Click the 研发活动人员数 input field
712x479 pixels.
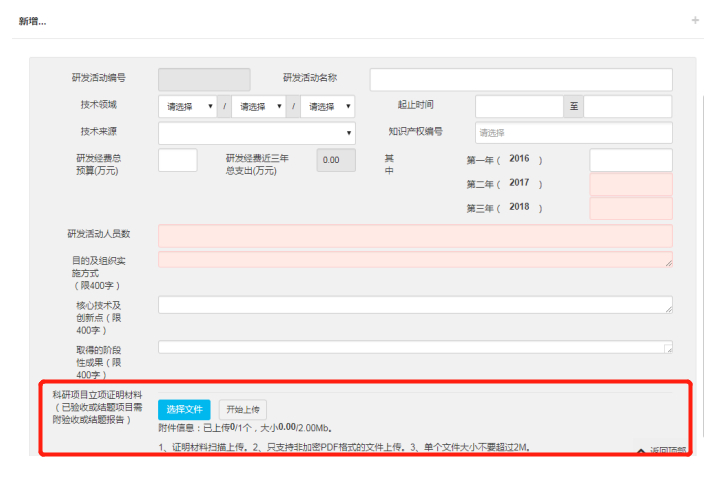414,236
